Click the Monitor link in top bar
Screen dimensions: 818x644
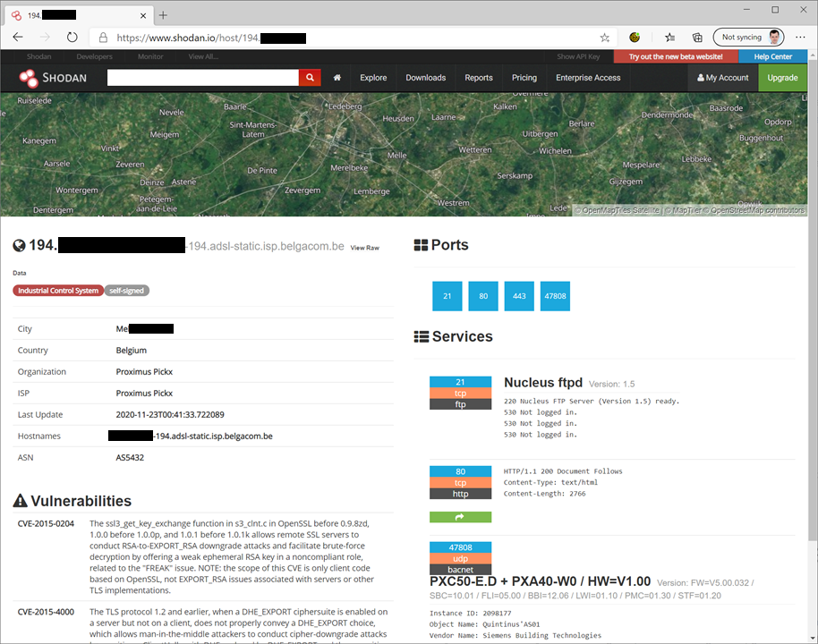point(150,56)
